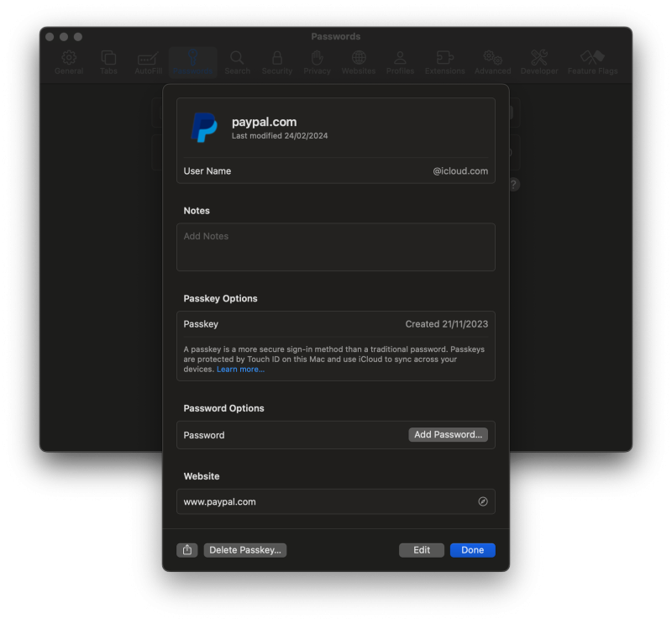Open the Search preferences pane

point(237,63)
